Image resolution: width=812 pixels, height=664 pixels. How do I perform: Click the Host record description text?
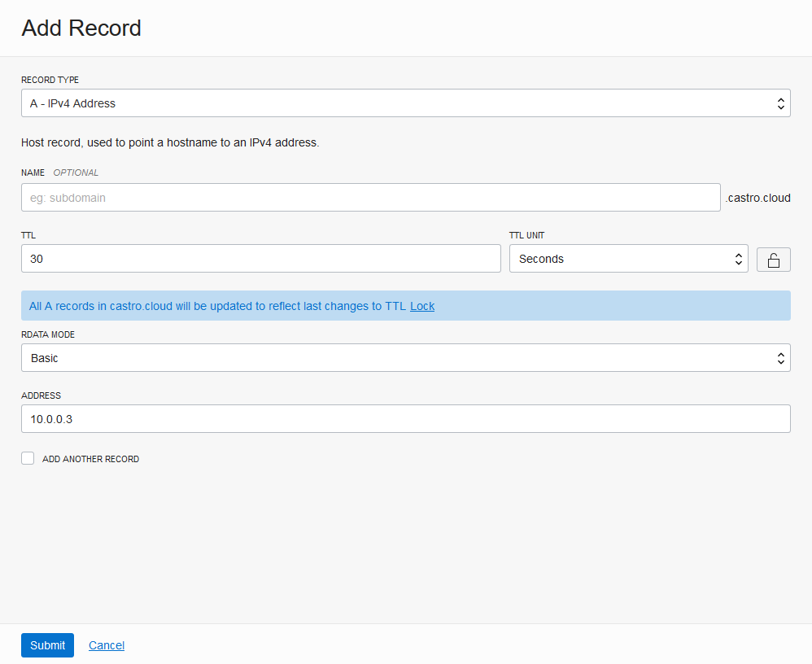click(170, 142)
